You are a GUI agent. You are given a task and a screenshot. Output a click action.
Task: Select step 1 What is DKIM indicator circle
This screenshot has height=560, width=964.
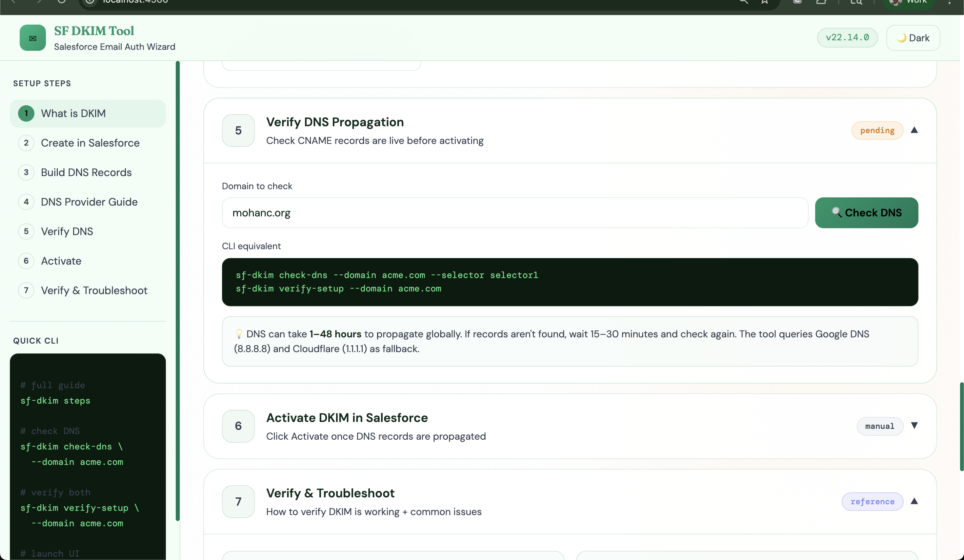click(x=26, y=113)
